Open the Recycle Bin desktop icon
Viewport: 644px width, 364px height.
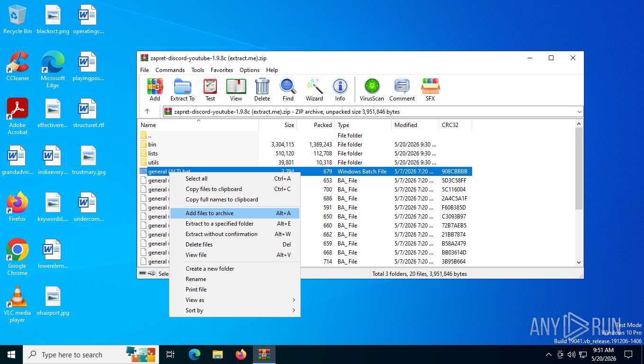click(x=18, y=19)
